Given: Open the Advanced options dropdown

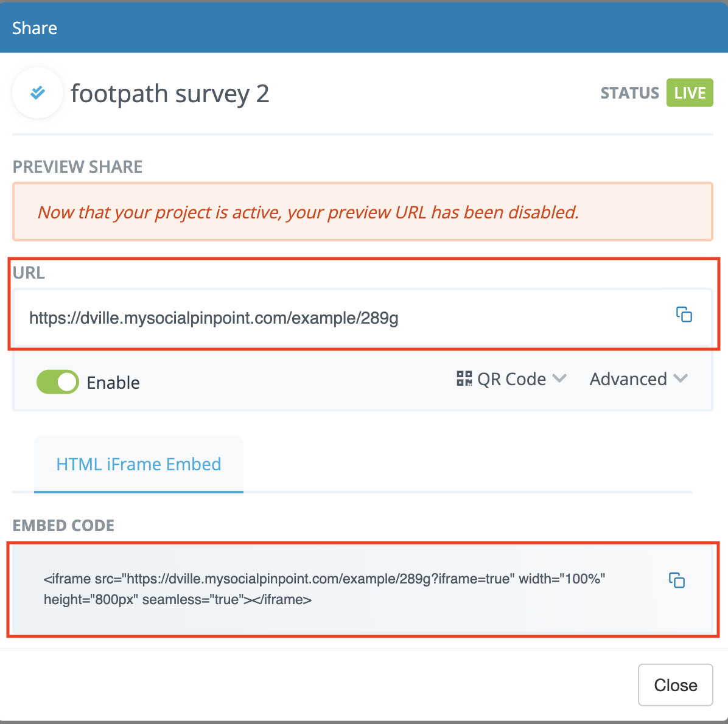Looking at the screenshot, I should [638, 379].
